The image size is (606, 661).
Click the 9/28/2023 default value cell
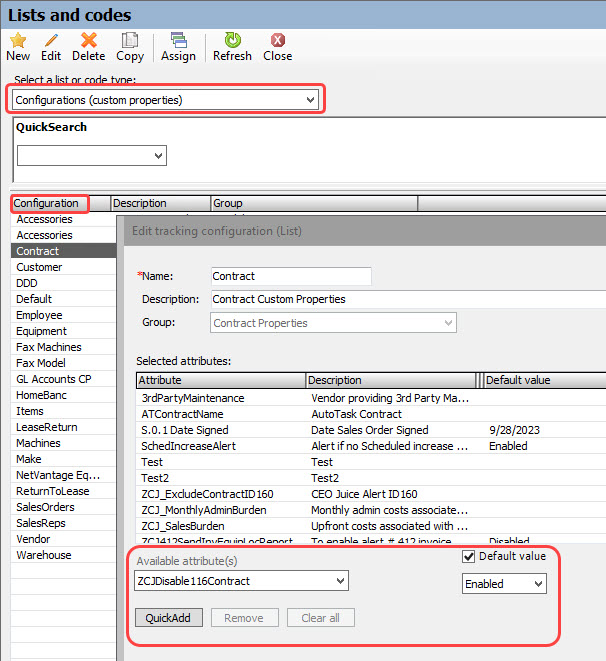pos(515,430)
